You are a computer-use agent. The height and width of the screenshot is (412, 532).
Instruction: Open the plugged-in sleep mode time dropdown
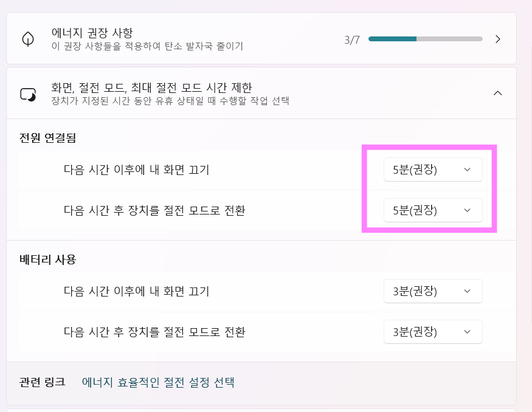click(x=433, y=210)
